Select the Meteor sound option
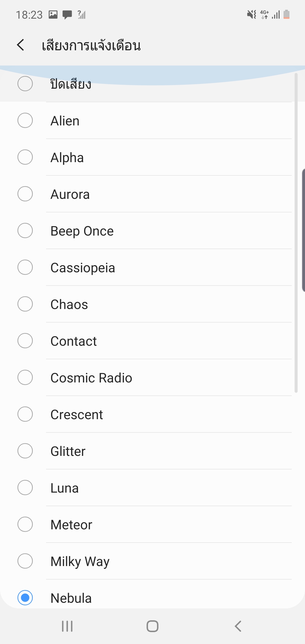Screen dimensions: 305x644 click(x=71, y=525)
